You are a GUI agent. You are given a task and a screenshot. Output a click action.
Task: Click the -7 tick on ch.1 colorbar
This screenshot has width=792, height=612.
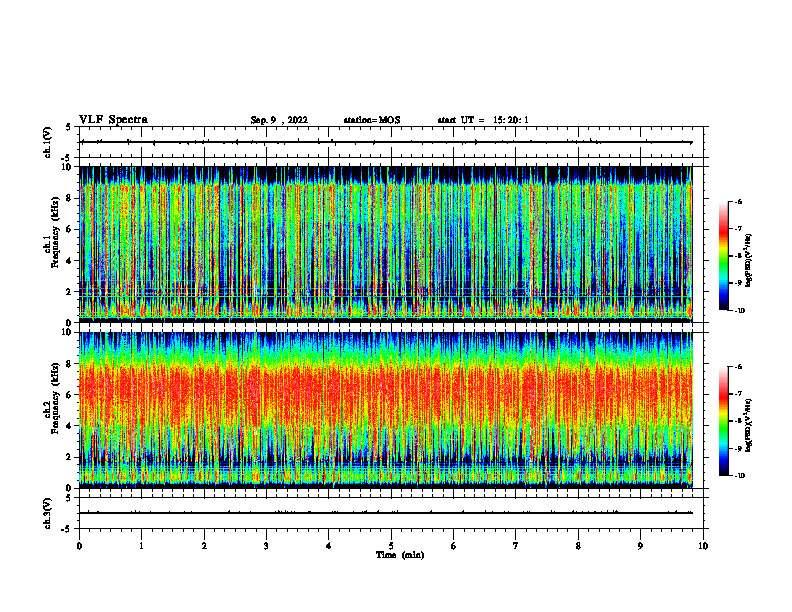pyautogui.click(x=738, y=229)
